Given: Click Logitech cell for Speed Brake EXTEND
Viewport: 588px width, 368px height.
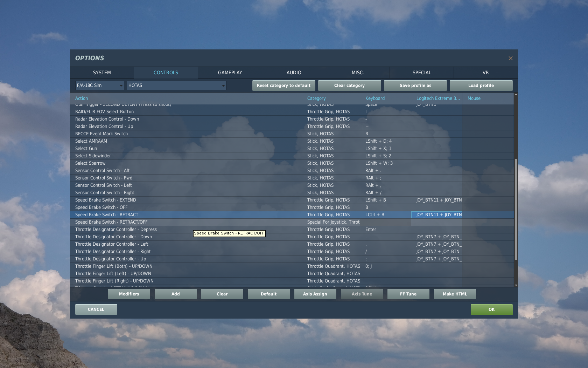Looking at the screenshot, I should pos(436,200).
